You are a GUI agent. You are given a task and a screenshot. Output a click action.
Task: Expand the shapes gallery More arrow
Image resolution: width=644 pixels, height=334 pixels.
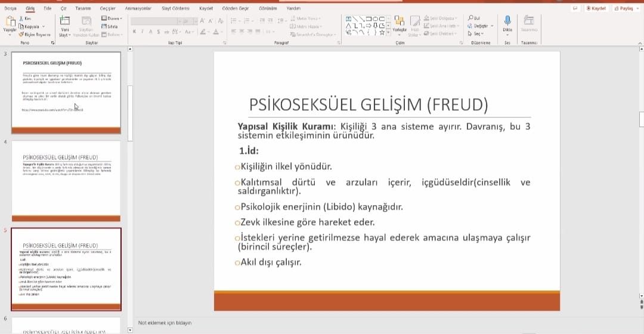(389, 32)
